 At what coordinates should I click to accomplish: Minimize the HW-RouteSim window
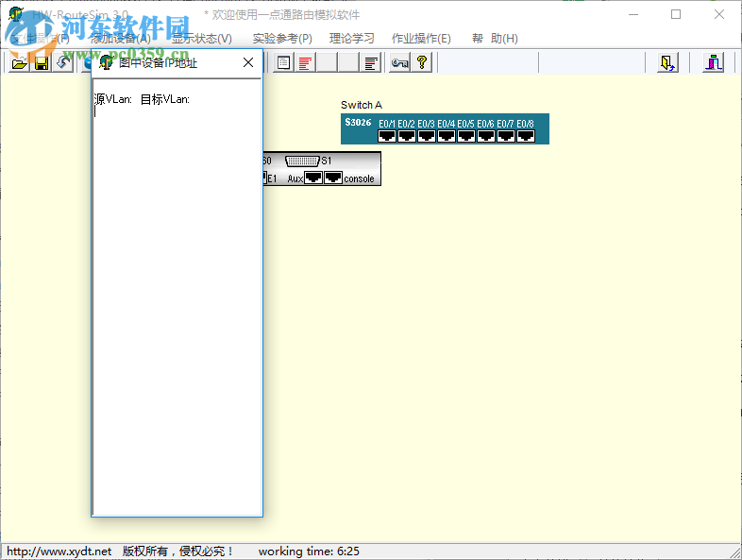tap(633, 15)
